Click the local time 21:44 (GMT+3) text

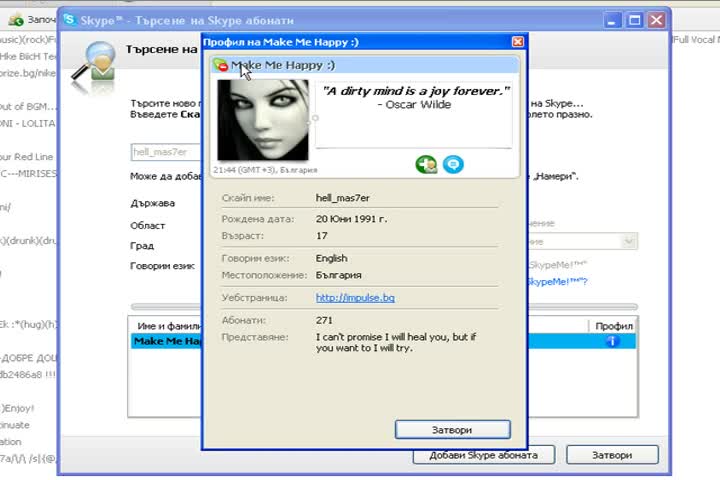265,170
